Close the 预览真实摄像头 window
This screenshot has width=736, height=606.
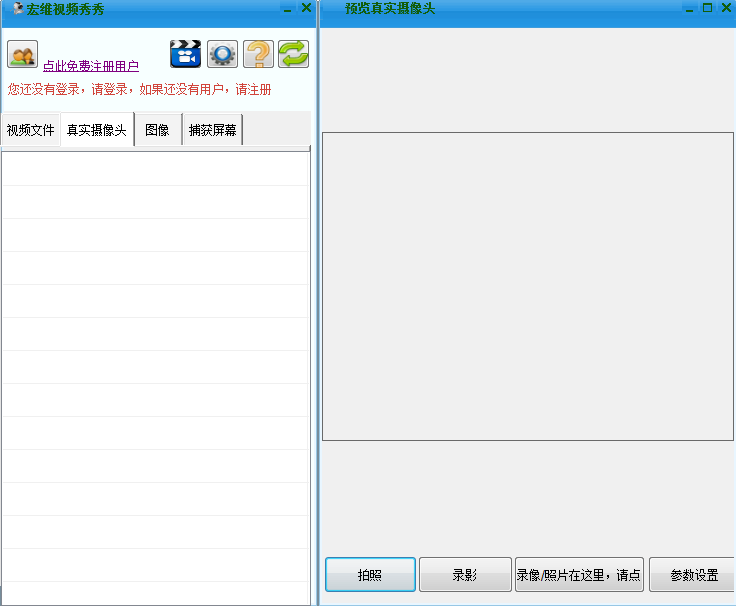(x=726, y=8)
